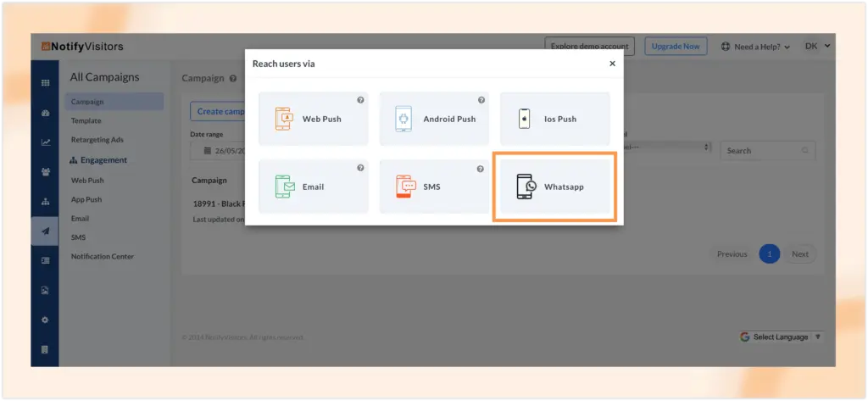The width and height of the screenshot is (868, 401).
Task: Open the Select Language dropdown
Action: 780,337
